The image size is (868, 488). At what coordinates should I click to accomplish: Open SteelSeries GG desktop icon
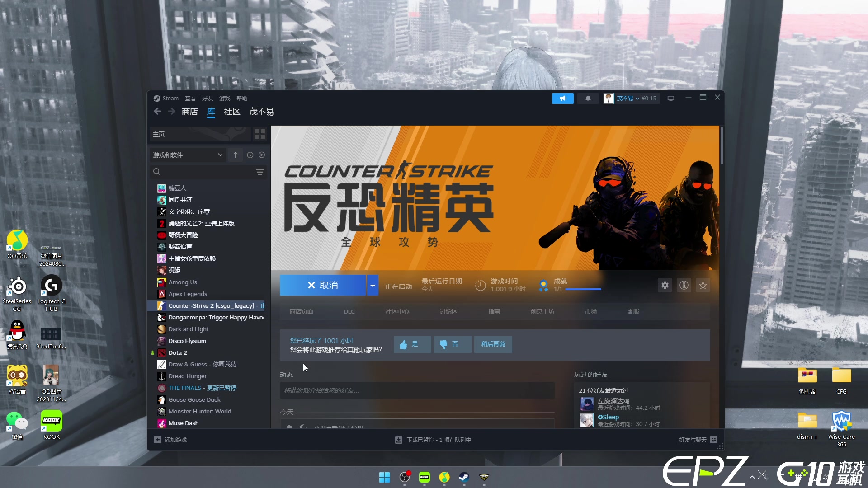(17, 294)
